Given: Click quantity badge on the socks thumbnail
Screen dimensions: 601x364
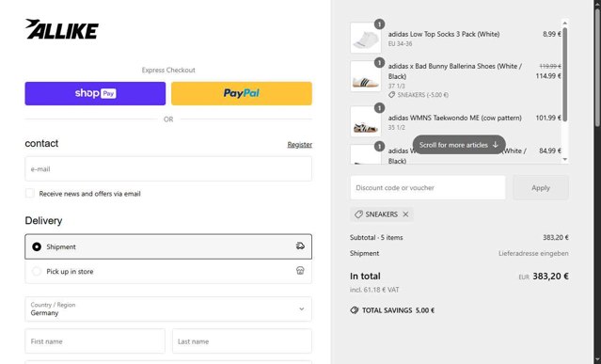Looking at the screenshot, I should (379, 24).
